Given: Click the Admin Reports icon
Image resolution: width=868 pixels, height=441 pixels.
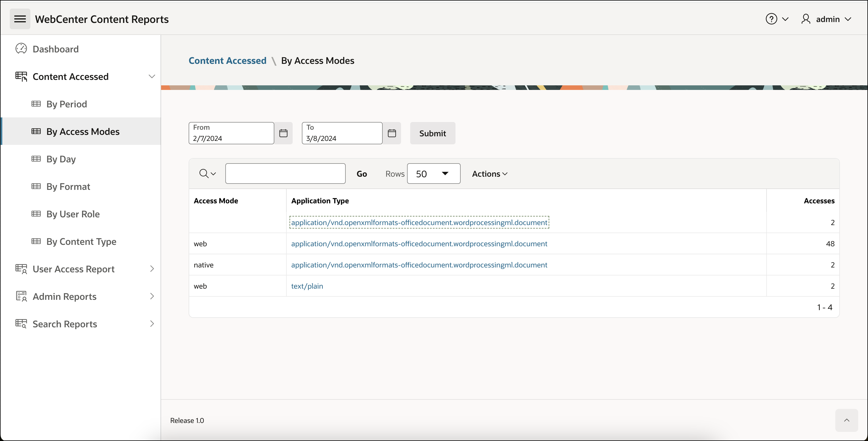Looking at the screenshot, I should 21,296.
